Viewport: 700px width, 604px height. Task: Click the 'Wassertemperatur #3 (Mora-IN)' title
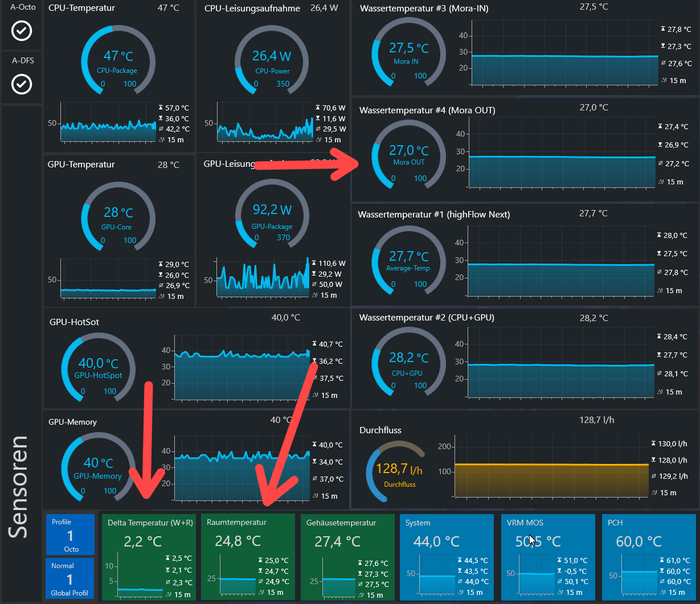tap(424, 9)
